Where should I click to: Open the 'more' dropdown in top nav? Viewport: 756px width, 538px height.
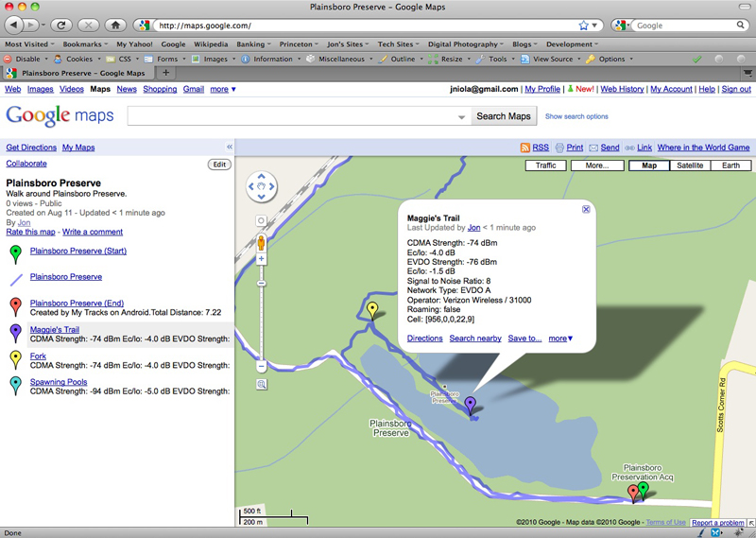pyautogui.click(x=223, y=89)
